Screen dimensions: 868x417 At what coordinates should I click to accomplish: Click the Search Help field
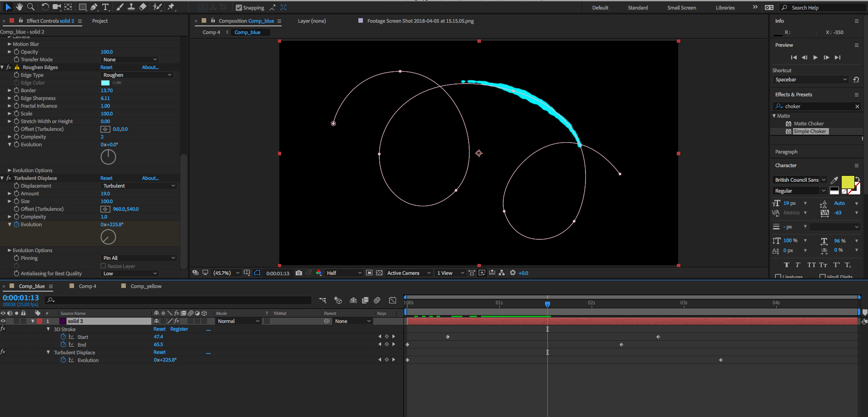pos(823,8)
